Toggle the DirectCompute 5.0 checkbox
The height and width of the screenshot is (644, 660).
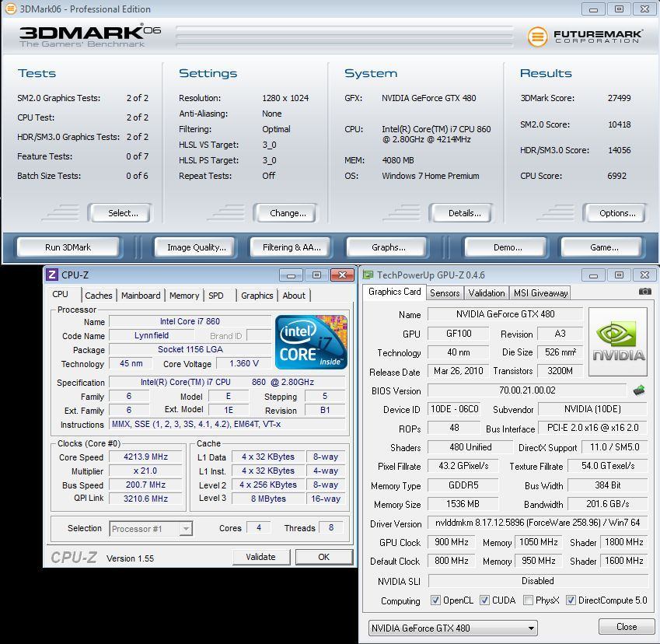tap(571, 600)
